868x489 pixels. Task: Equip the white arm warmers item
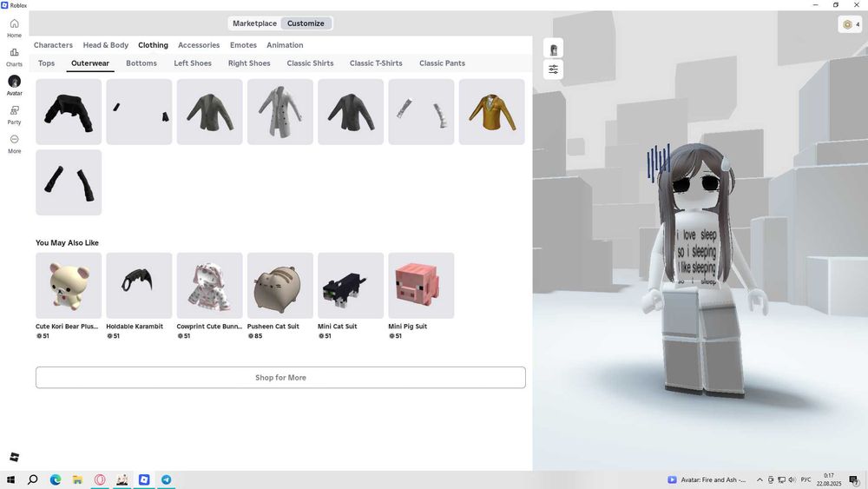[x=421, y=112]
